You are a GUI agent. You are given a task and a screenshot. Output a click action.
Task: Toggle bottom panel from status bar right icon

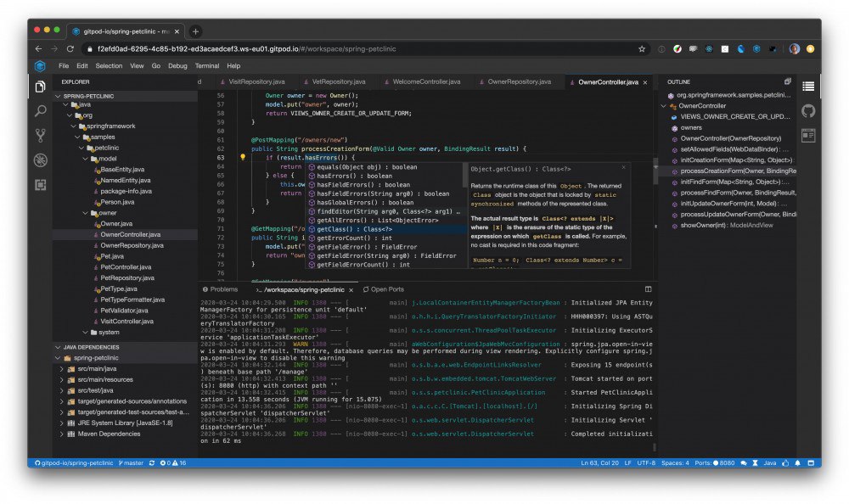click(811, 463)
